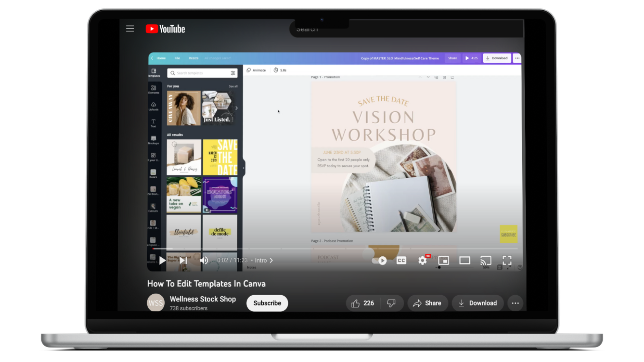Open the Uploads side tab
This screenshot has height=362, width=644.
tap(154, 106)
